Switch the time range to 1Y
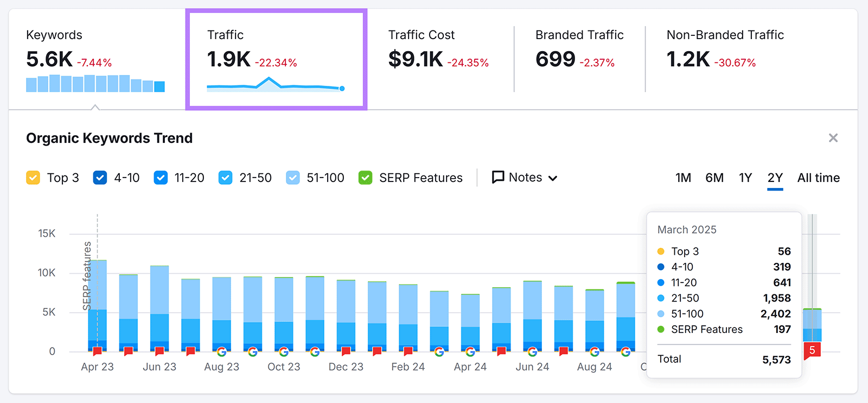Screen dimensions: 868x403 click(x=745, y=178)
